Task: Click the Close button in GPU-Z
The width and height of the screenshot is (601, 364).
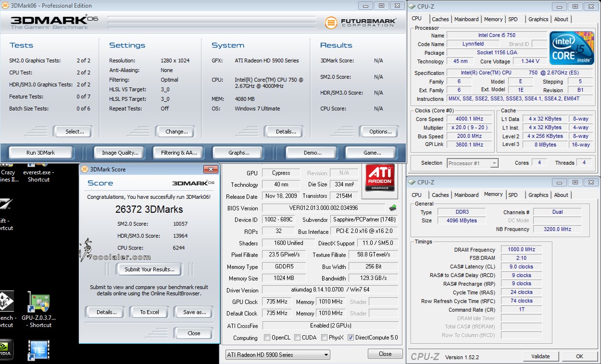Action: (385, 354)
